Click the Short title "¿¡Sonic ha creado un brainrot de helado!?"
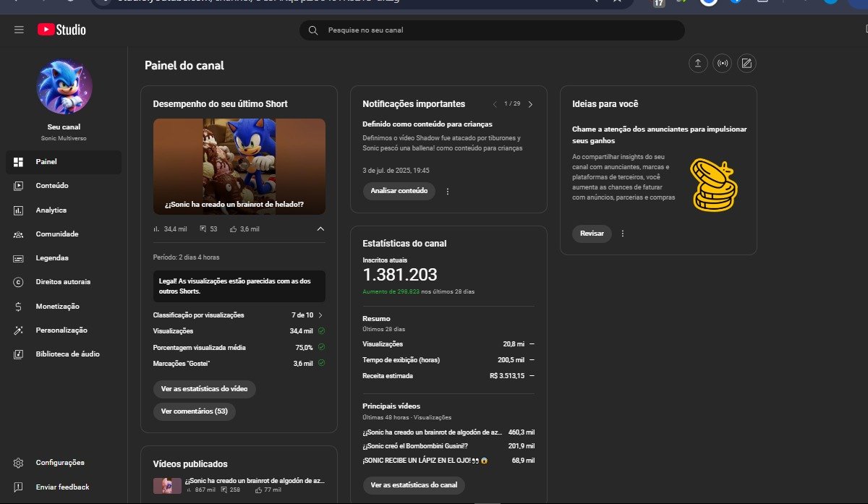Screen dimensions: 868x504 click(x=234, y=205)
